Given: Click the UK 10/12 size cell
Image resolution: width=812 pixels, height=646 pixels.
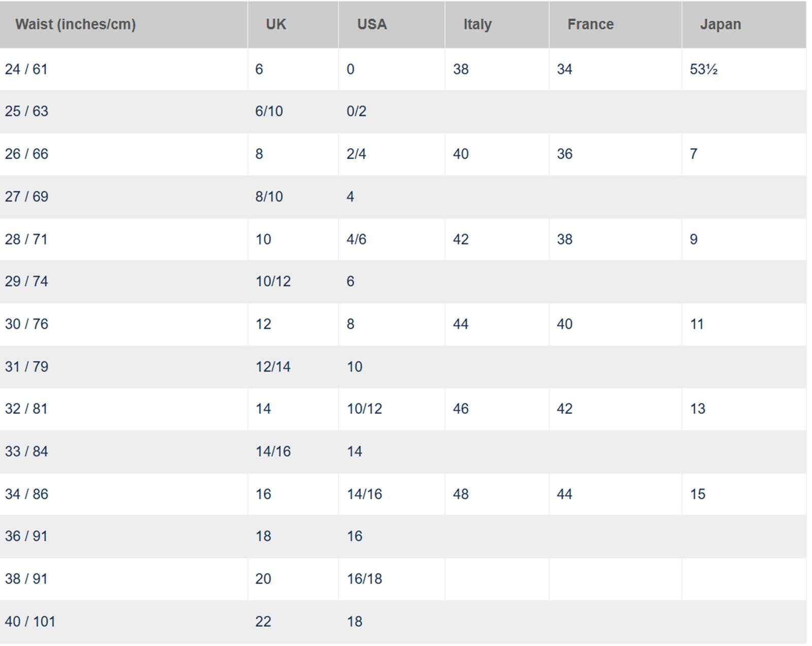Looking at the screenshot, I should 273,281.
